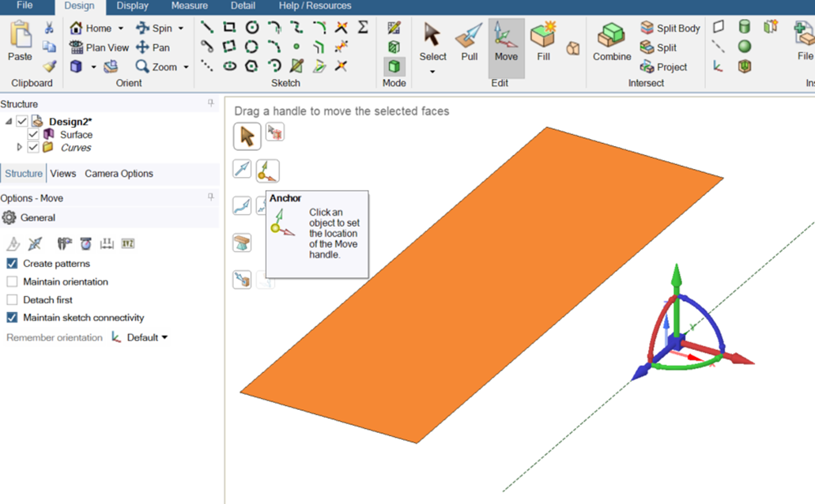Viewport: 815px width, 504px height.
Task: Pick the Rectangle sketch tool
Action: [x=229, y=27]
